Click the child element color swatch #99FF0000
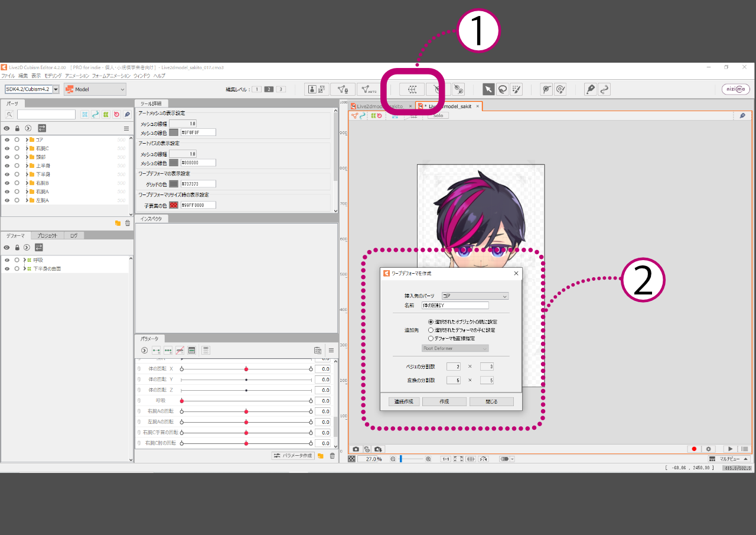 (174, 205)
